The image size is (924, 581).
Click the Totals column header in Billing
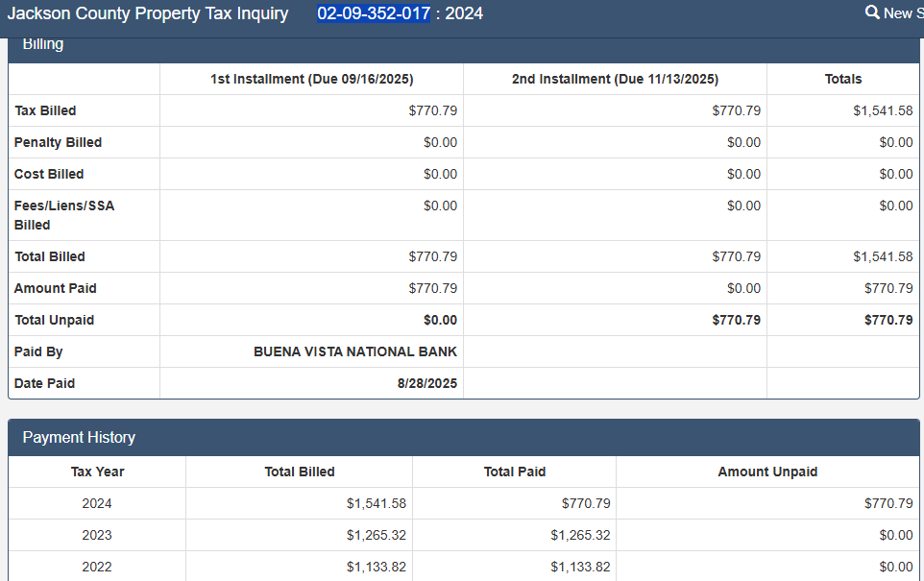[x=843, y=79]
